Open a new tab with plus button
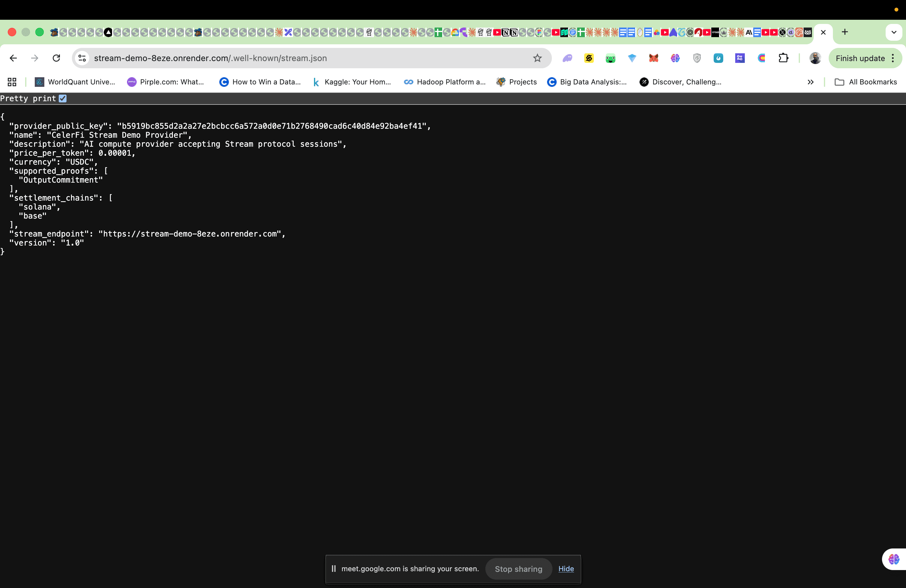Screen dimensions: 906x588 click(845, 32)
